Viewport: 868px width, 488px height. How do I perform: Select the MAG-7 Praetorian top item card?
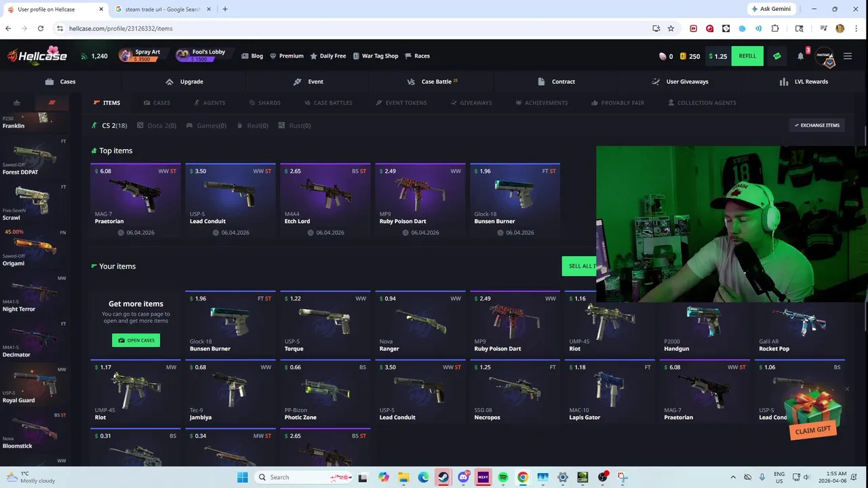pos(136,201)
